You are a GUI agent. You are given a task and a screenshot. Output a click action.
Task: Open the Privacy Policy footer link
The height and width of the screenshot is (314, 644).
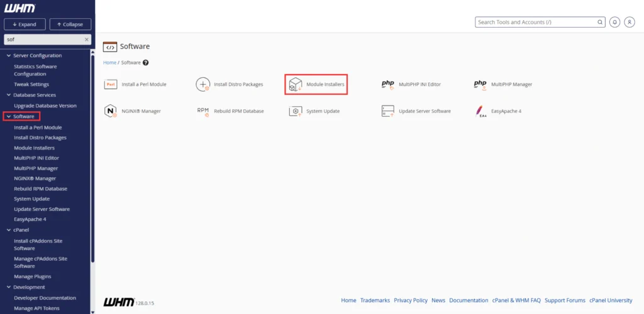click(411, 300)
